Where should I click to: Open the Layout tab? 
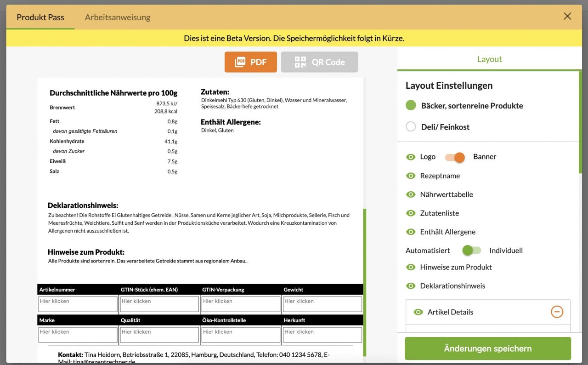tap(489, 59)
